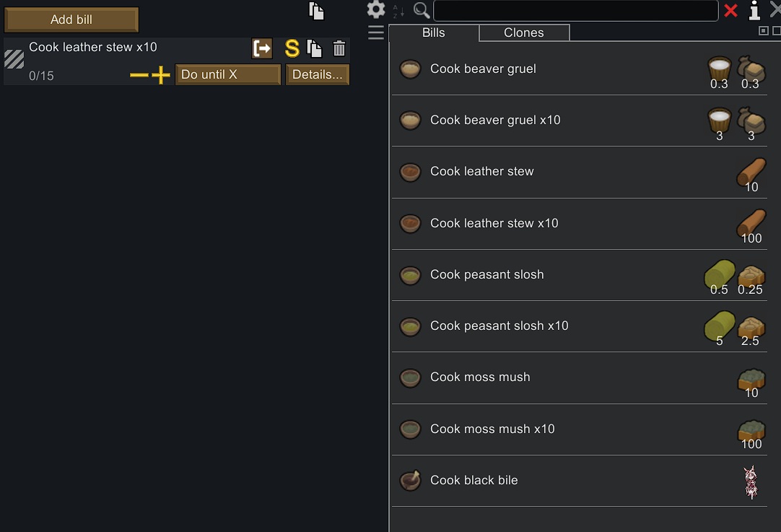Switch to the Bills tab

433,33
